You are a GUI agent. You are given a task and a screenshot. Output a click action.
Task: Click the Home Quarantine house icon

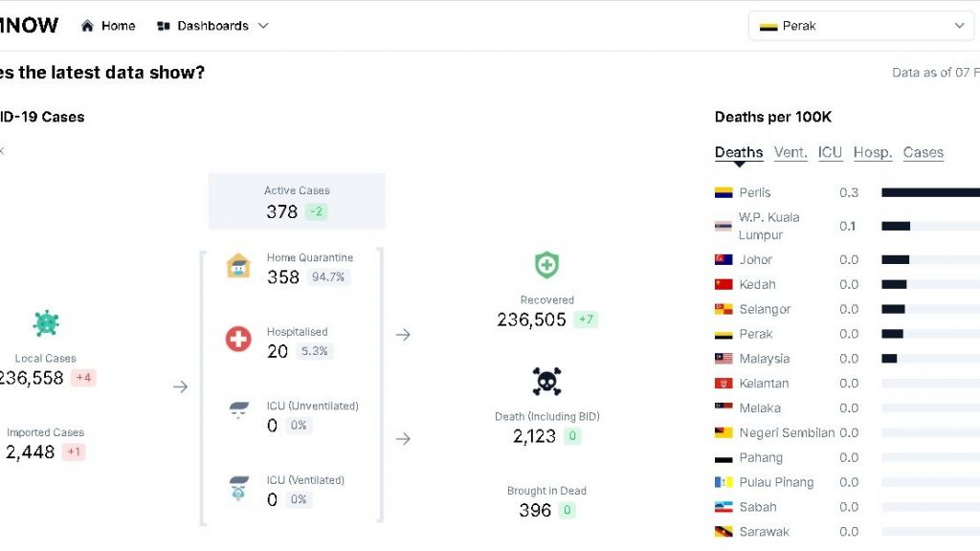coord(238,266)
